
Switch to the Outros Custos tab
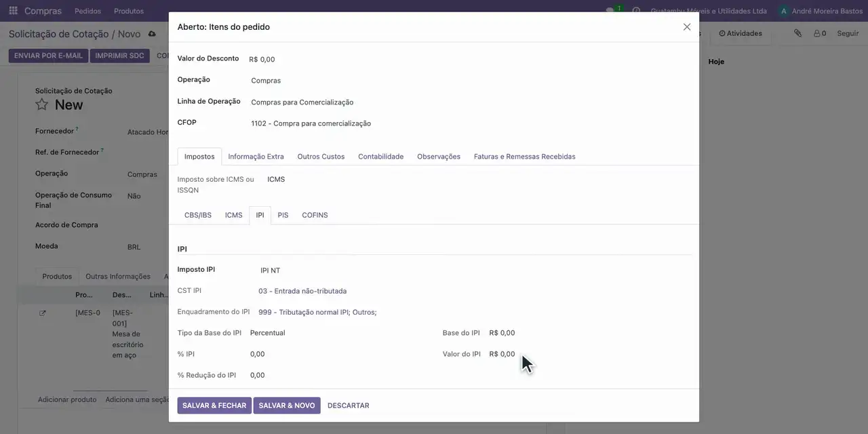pos(321,157)
